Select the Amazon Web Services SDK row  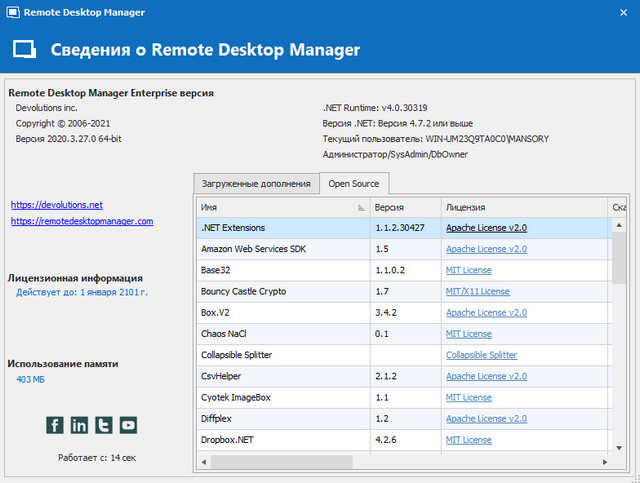404,249
